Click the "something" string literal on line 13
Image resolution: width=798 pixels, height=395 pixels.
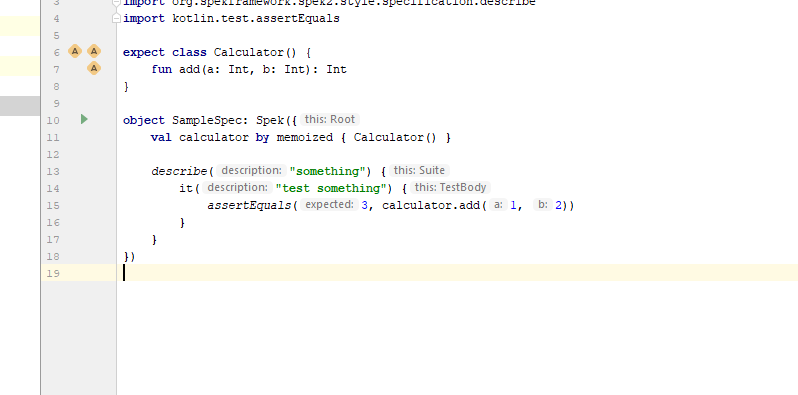(327, 171)
